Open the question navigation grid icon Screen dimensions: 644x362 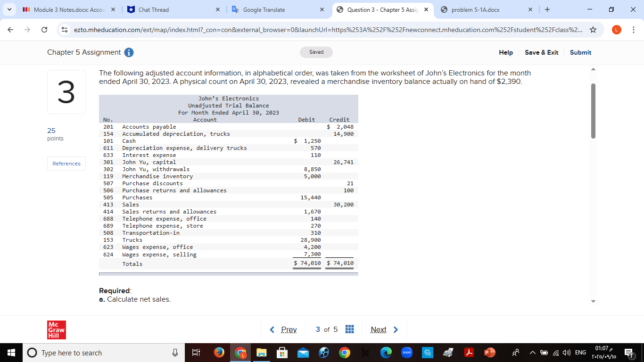(x=349, y=329)
